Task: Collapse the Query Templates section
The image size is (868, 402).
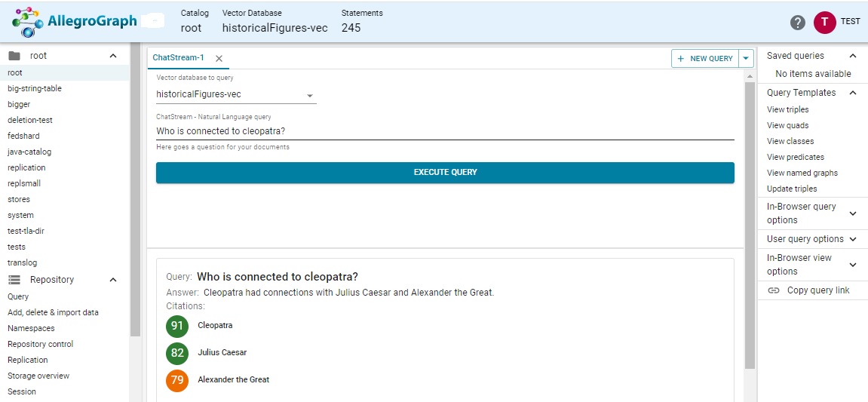Action: click(853, 93)
